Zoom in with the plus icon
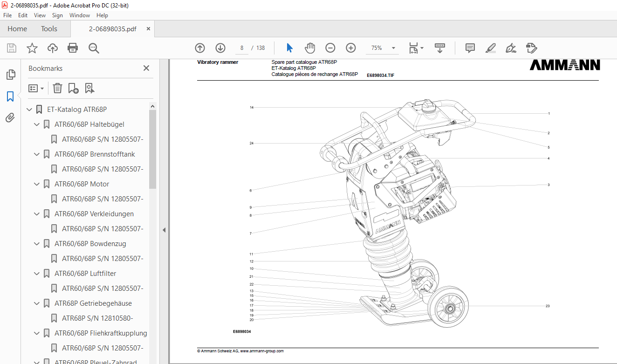 pos(351,48)
